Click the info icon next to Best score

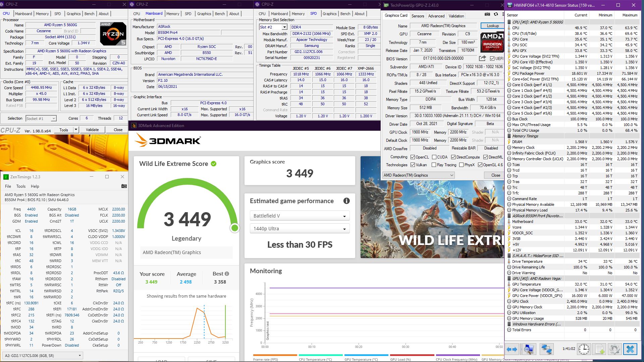227,274
